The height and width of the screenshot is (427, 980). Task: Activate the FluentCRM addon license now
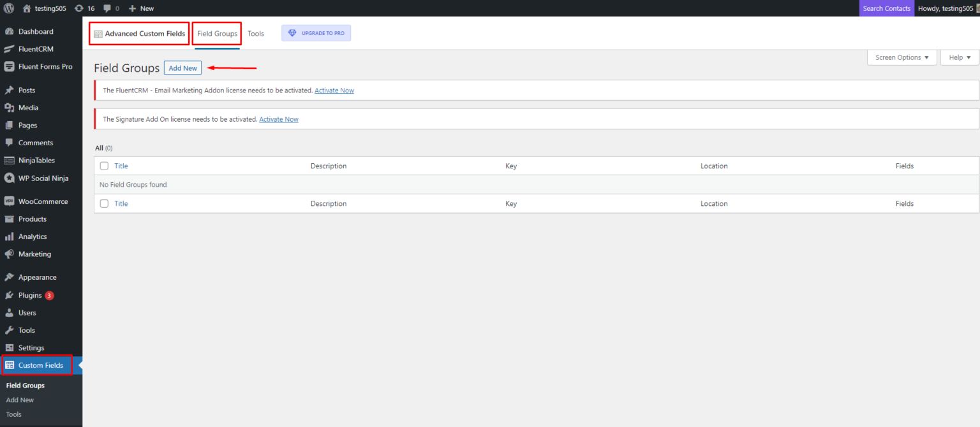coord(334,90)
